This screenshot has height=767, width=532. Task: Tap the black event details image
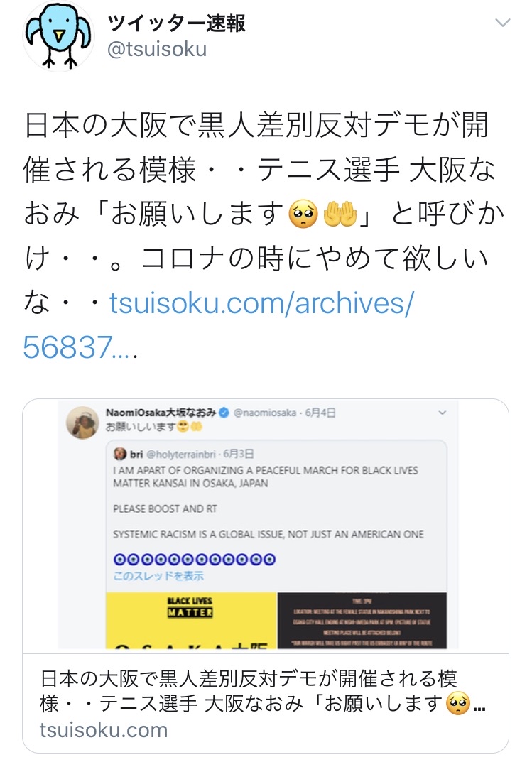[362, 620]
